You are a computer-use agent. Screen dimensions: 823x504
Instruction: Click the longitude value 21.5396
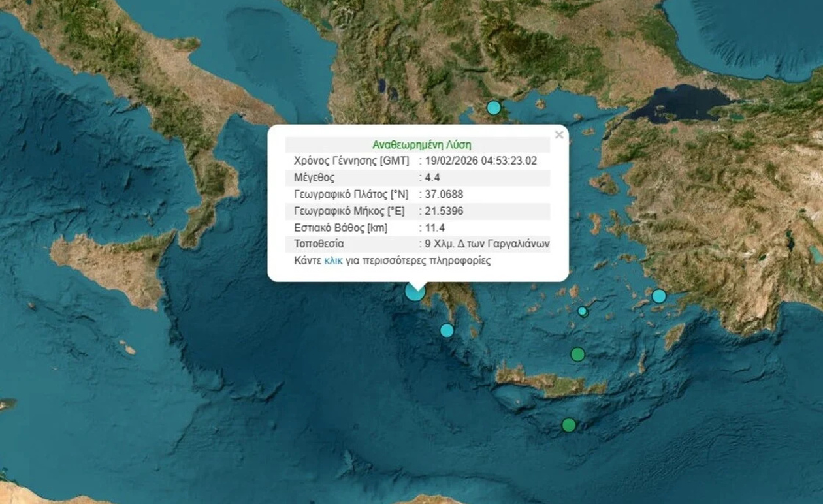(x=444, y=212)
